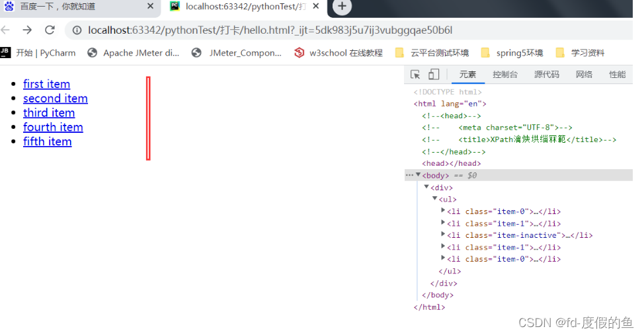This screenshot has height=335, width=644.
Task: Expand the first li class="item-0" node
Action: [443, 211]
